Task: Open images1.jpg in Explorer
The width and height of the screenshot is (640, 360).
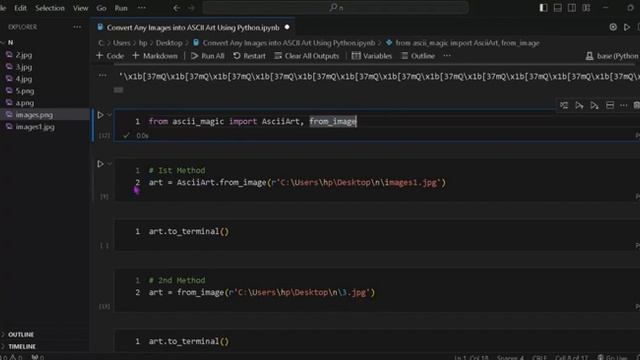Action: (35, 127)
